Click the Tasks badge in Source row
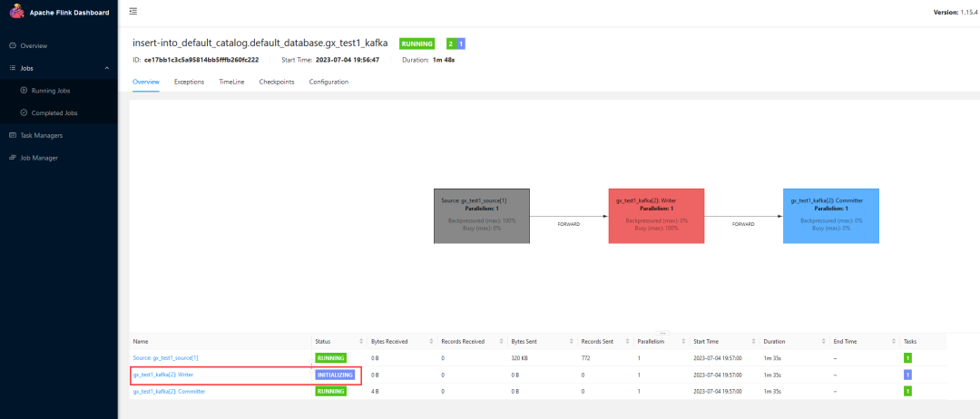This screenshot has width=980, height=419. (907, 358)
